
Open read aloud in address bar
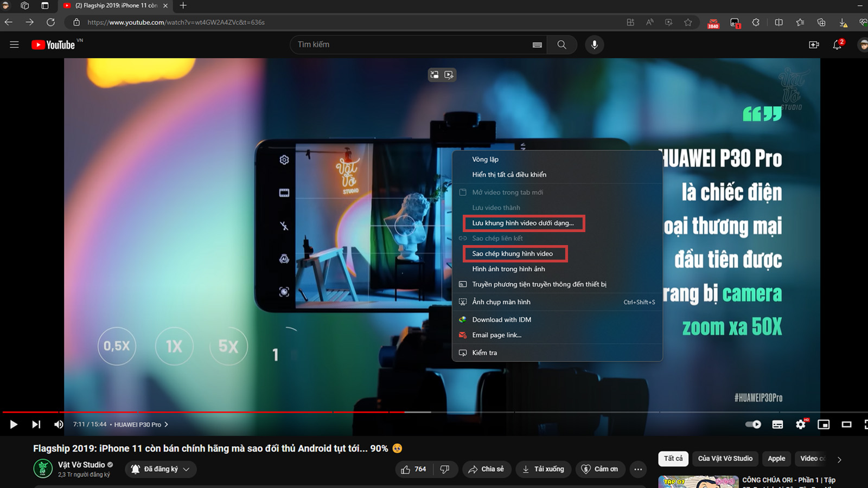coord(649,22)
